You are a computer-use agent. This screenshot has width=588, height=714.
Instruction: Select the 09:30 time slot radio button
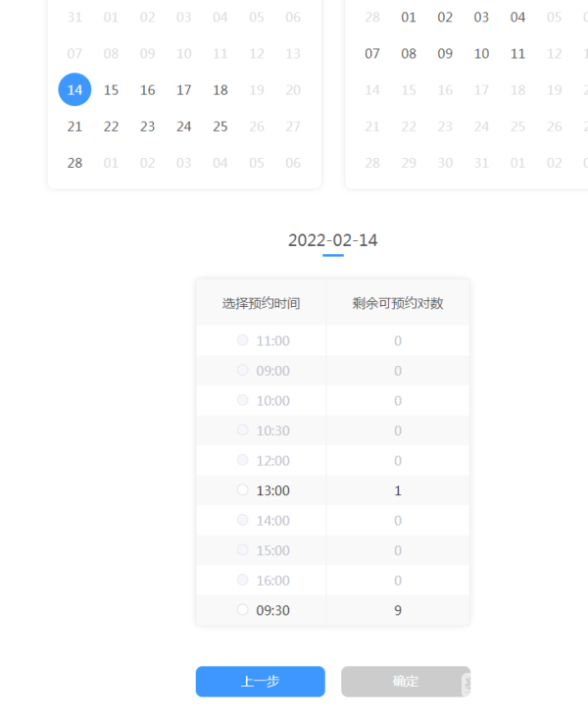[243, 610]
